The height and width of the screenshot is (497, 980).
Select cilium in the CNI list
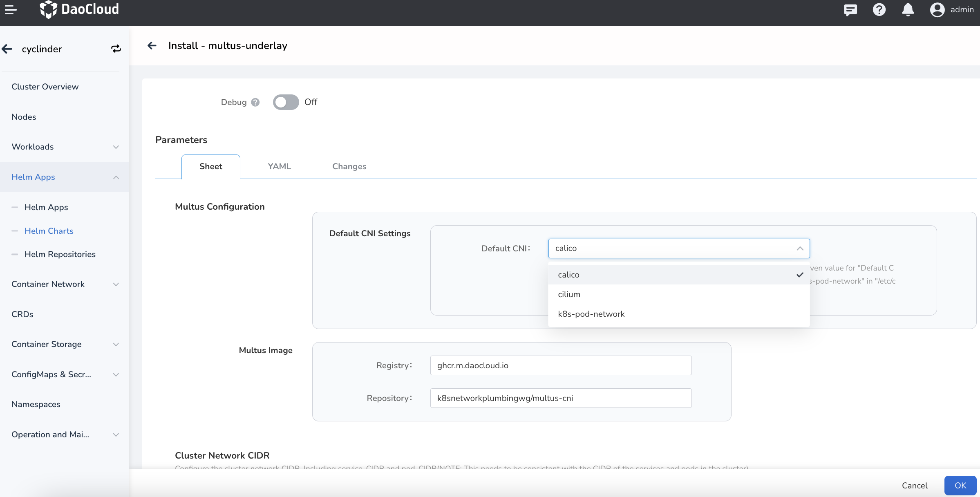pyautogui.click(x=679, y=294)
